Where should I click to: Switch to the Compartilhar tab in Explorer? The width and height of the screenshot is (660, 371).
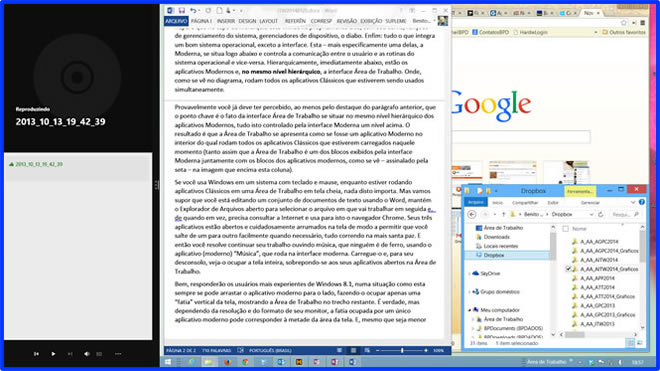point(525,203)
